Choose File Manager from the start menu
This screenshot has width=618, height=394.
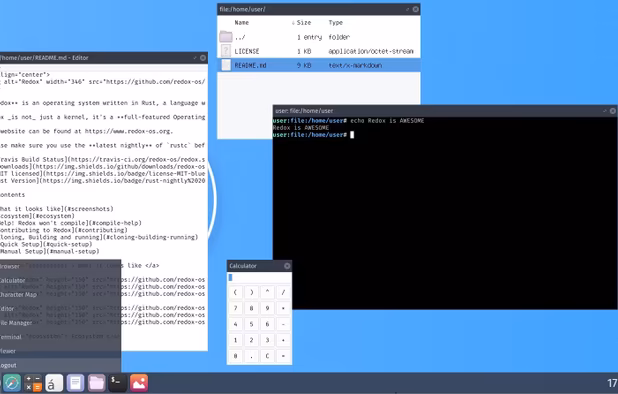(x=60, y=323)
